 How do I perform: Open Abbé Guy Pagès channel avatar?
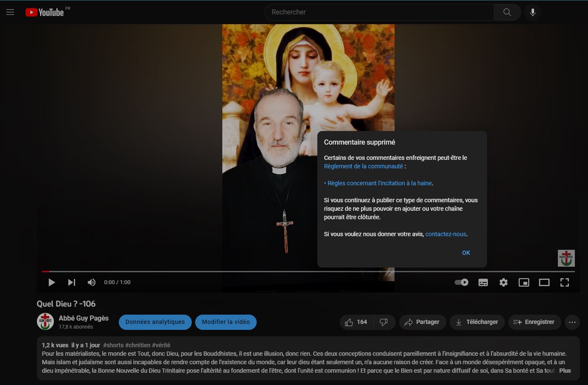[x=45, y=322]
